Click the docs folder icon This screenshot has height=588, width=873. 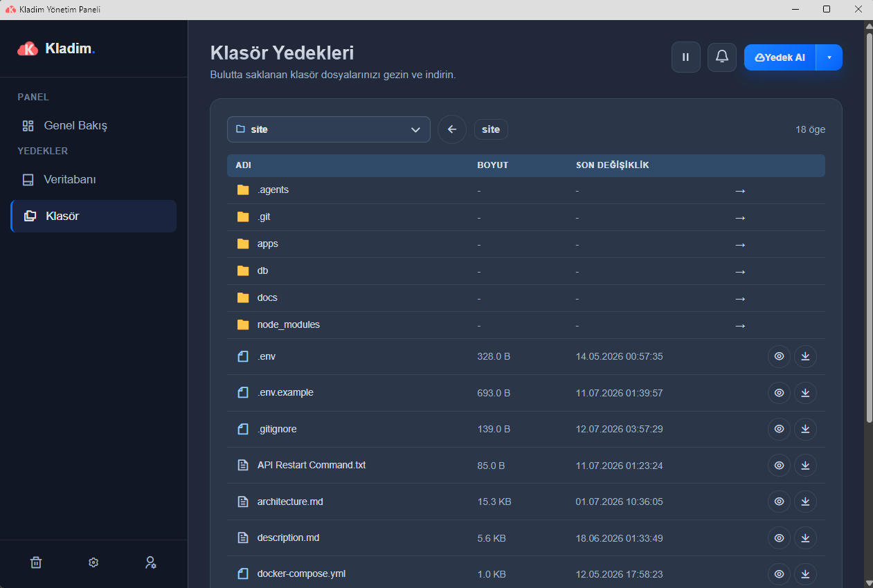pos(243,297)
